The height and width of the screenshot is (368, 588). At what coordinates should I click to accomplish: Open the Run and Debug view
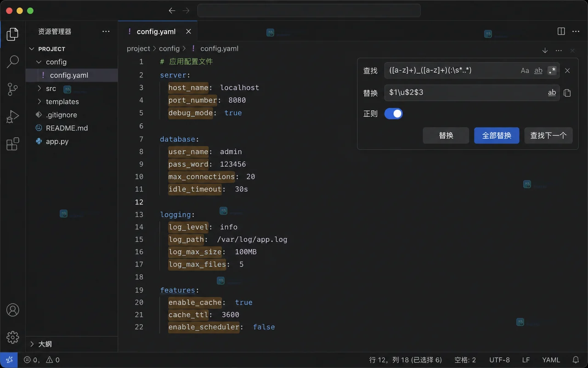click(13, 117)
